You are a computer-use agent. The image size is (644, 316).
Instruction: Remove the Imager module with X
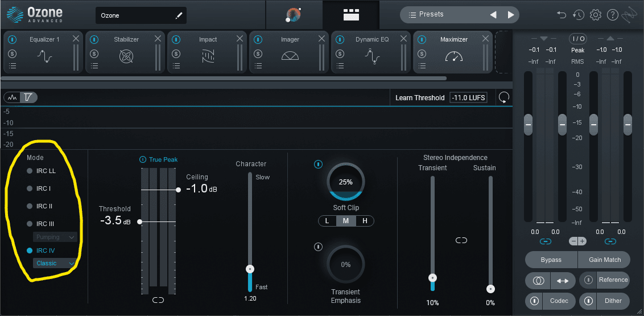[321, 39]
